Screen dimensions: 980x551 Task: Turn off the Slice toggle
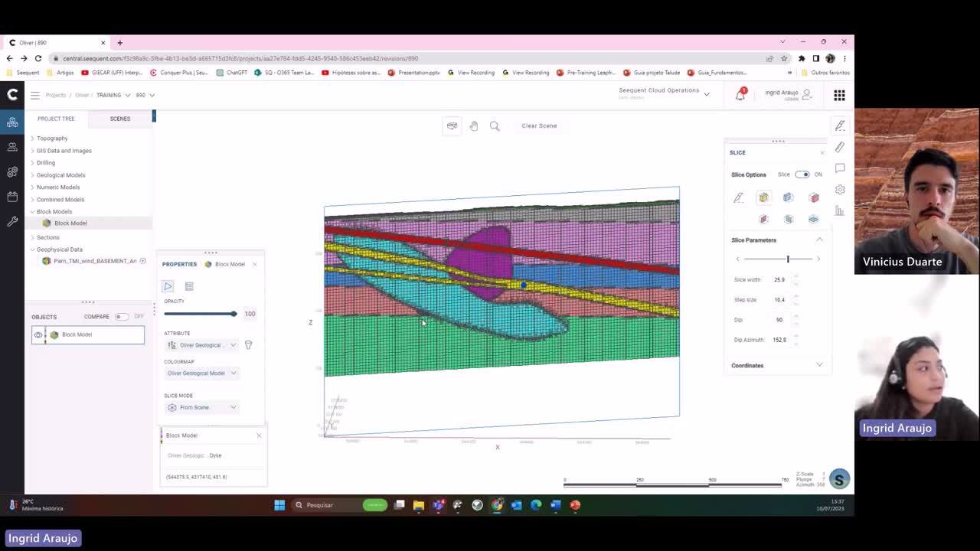click(x=802, y=174)
